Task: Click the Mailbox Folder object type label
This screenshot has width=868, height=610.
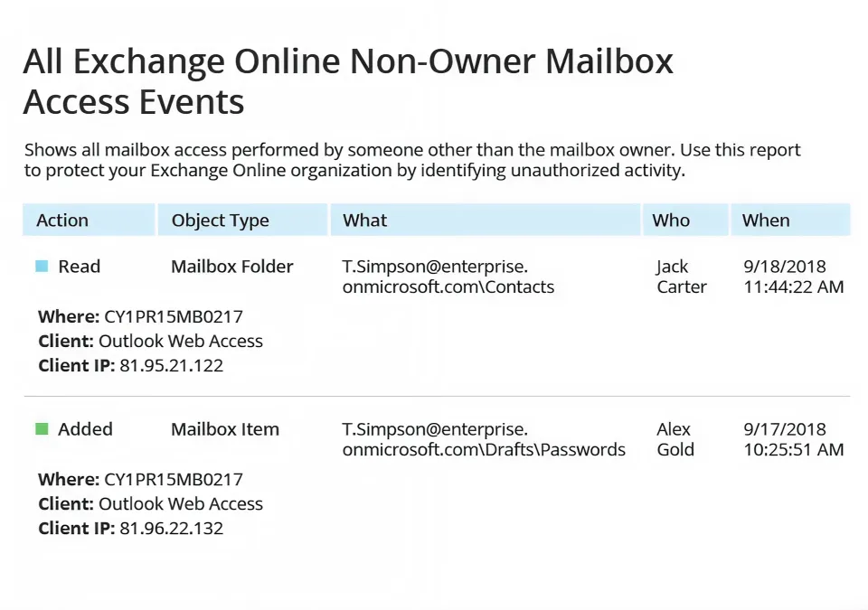Action: pyautogui.click(x=231, y=266)
